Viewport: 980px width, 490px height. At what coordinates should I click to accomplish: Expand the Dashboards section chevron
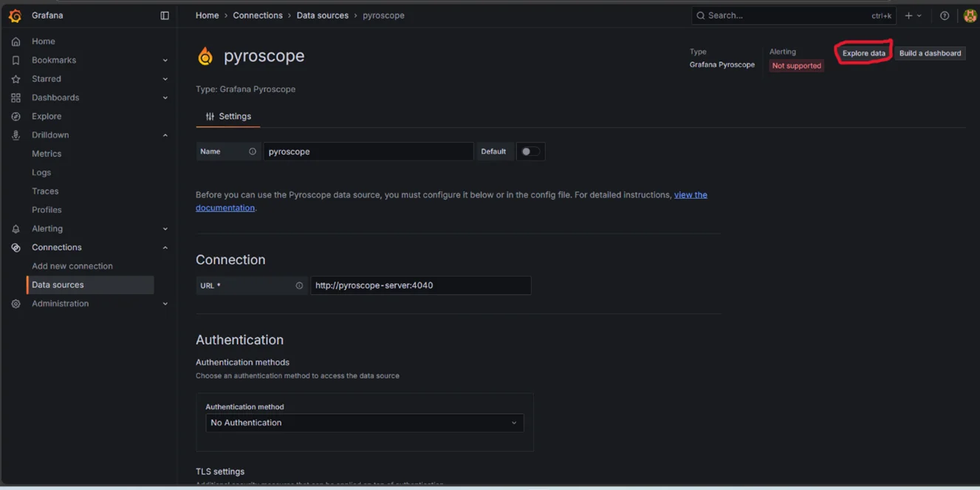click(x=165, y=98)
